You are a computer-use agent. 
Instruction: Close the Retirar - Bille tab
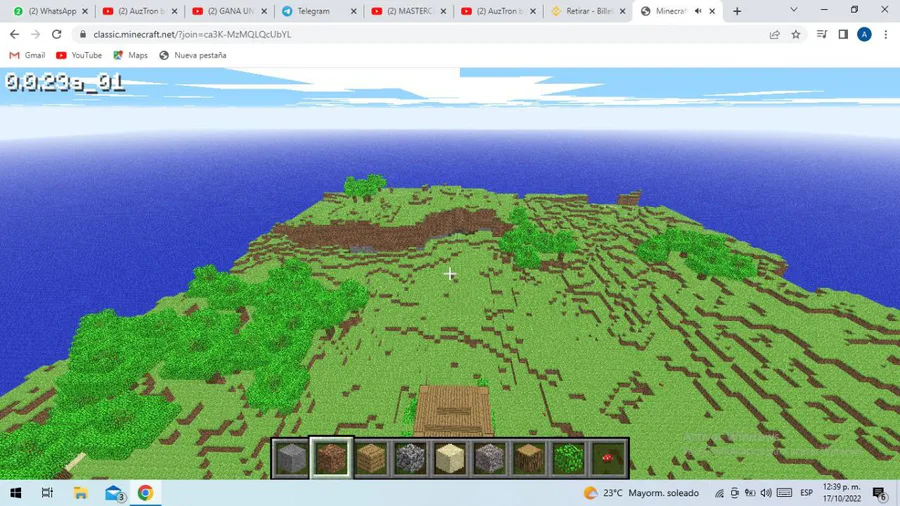point(623,11)
